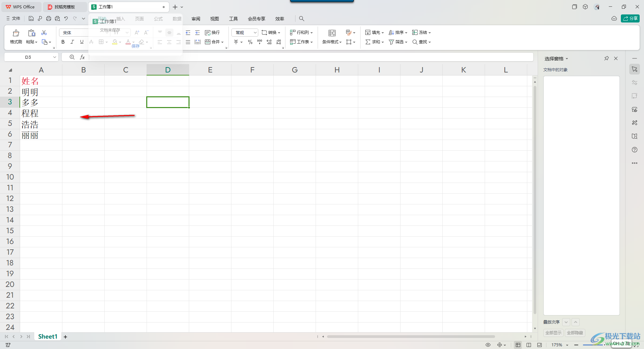
Task: Click the Help question-mark icon in sidebar
Action: (635, 150)
